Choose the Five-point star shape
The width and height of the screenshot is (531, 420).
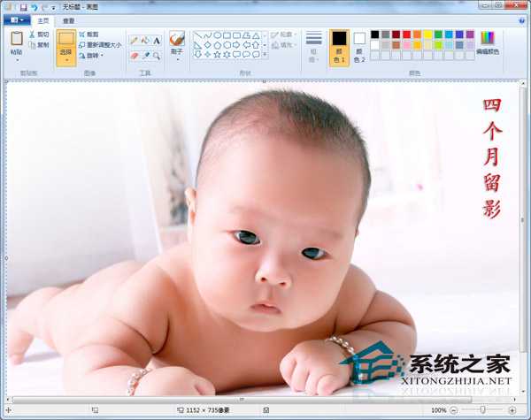click(218, 54)
